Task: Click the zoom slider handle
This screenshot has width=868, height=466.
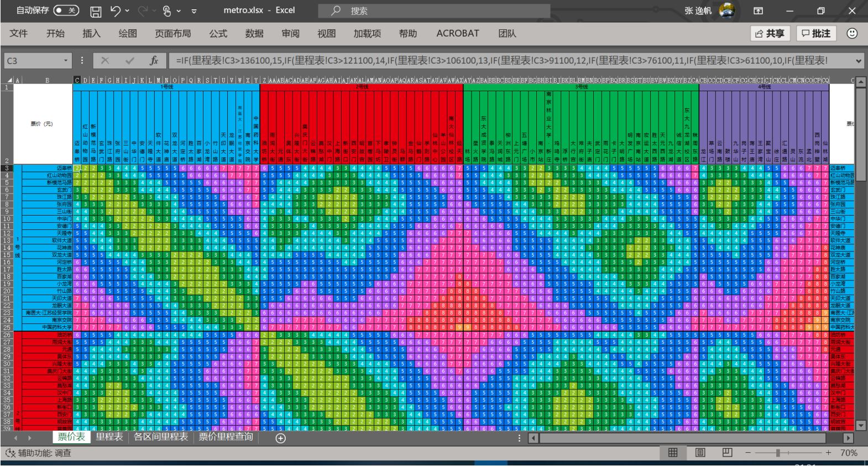Action: click(x=778, y=453)
